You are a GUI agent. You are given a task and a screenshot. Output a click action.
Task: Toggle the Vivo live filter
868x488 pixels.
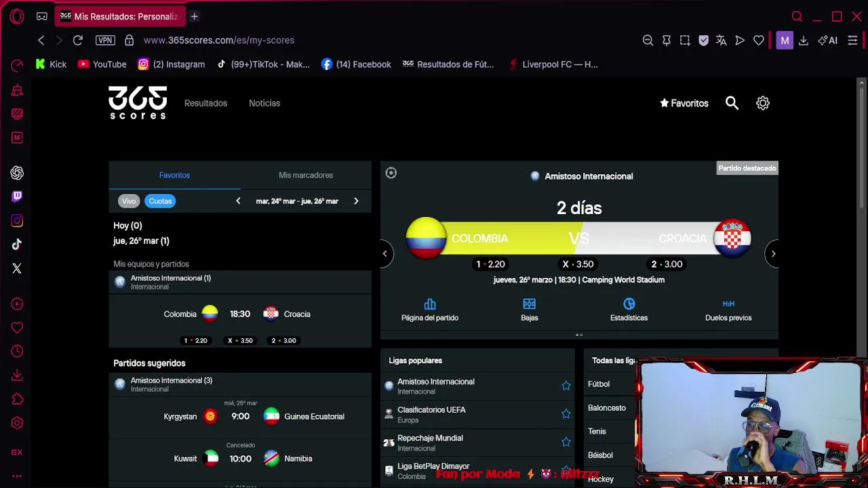pos(129,201)
